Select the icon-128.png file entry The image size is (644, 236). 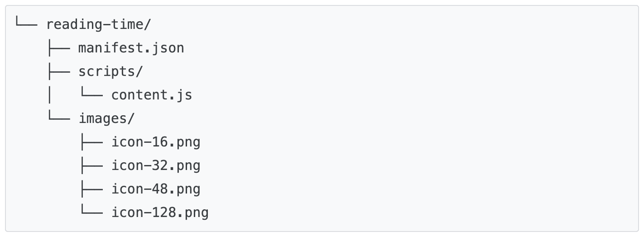(160, 212)
